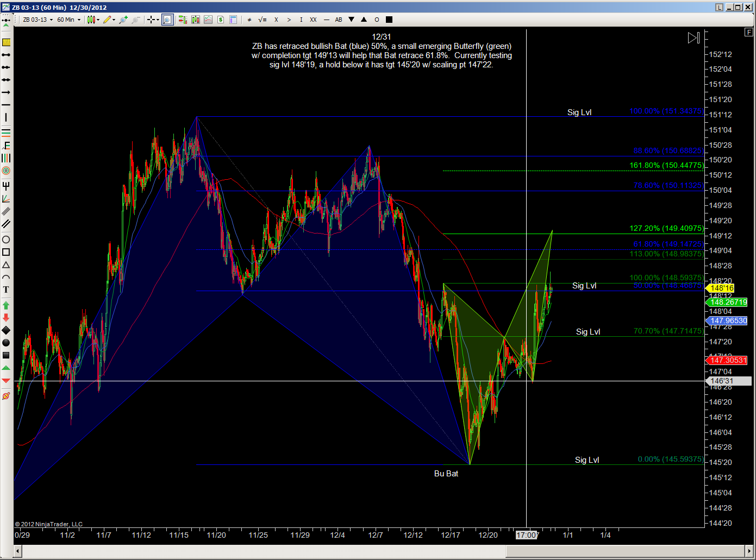Click the AB toolbar item
This screenshot has width=756, height=560.
point(339,20)
